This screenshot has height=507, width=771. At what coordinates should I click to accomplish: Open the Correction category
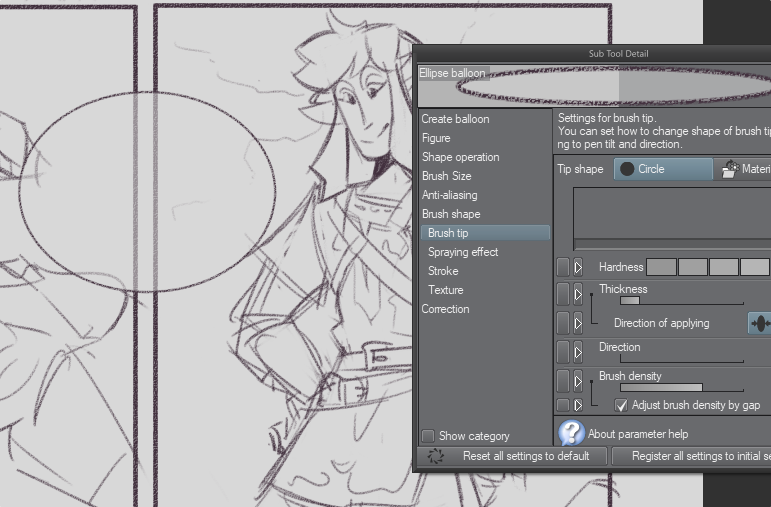pos(445,309)
